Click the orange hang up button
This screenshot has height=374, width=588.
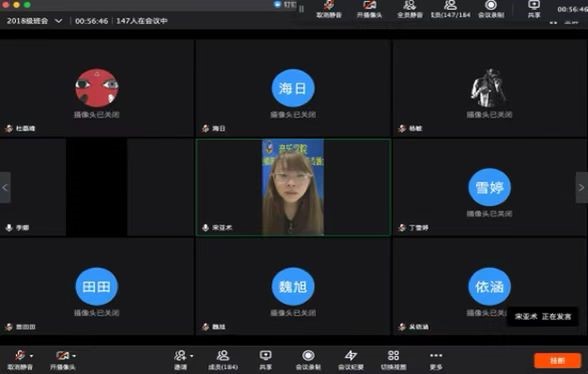[x=558, y=361]
